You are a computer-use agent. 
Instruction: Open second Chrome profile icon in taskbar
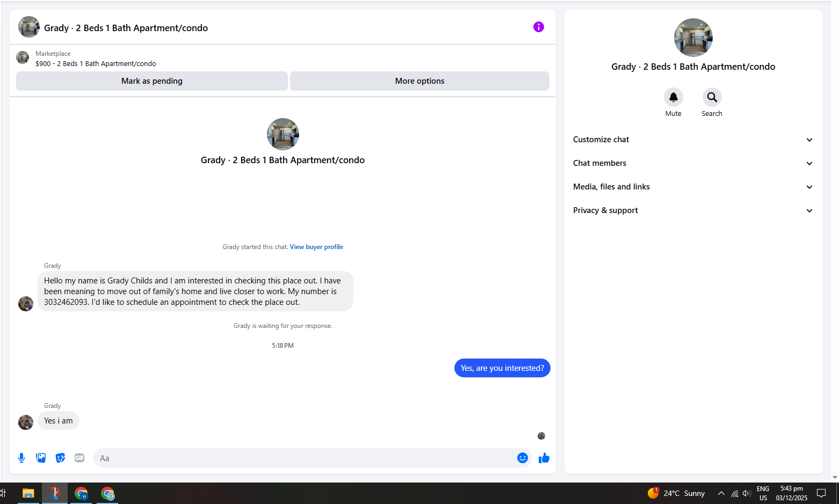108,493
